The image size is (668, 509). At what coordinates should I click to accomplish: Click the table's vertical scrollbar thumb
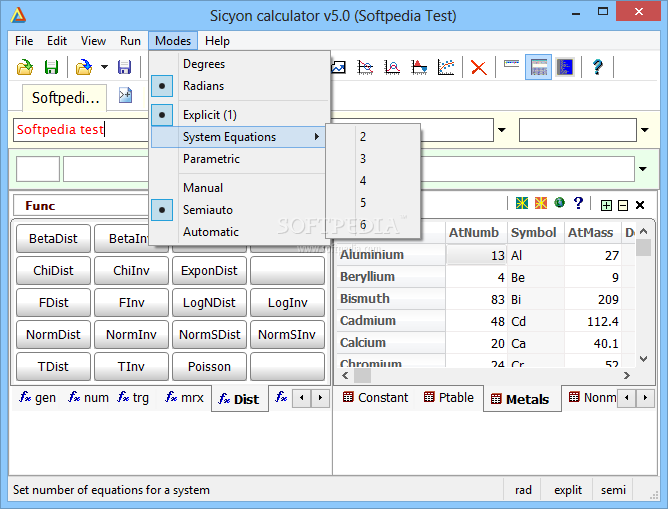pyautogui.click(x=643, y=247)
